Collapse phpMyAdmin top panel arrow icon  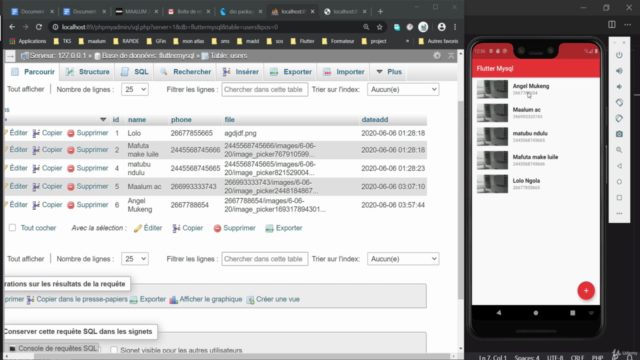pyautogui.click(x=451, y=56)
